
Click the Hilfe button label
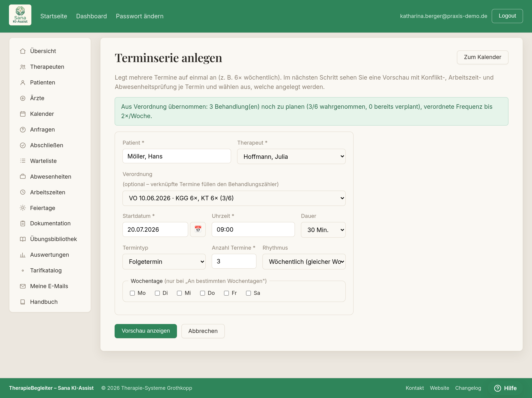point(510,388)
